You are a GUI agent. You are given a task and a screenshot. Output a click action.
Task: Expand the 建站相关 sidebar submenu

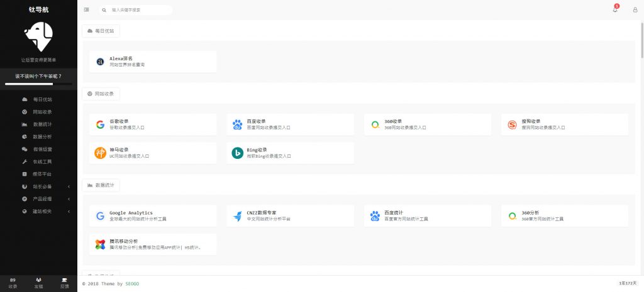point(42,211)
